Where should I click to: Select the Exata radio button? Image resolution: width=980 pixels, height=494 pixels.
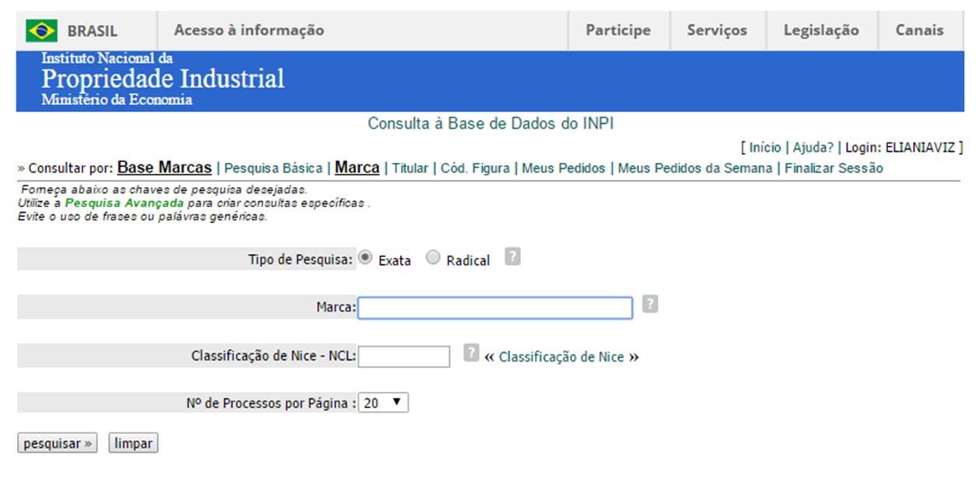click(365, 258)
